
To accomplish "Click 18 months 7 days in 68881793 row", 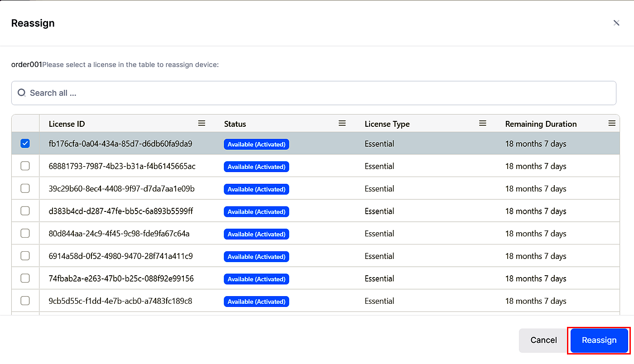I will point(536,166).
